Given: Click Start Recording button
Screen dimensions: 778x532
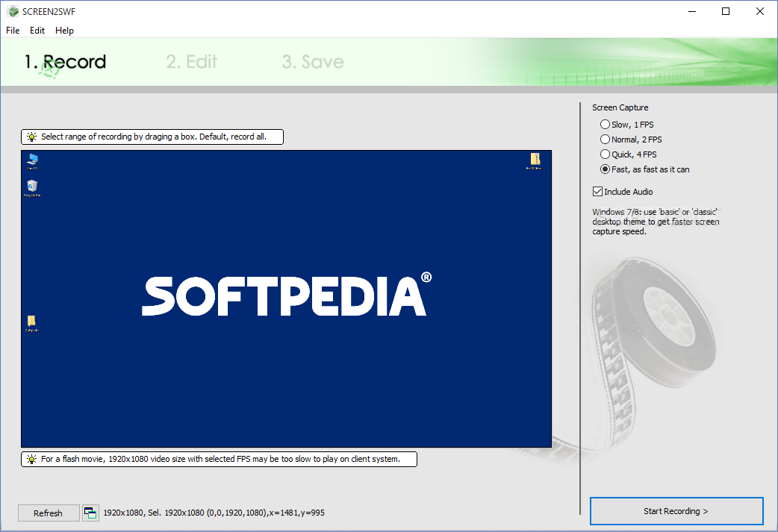Looking at the screenshot, I should 676,511.
